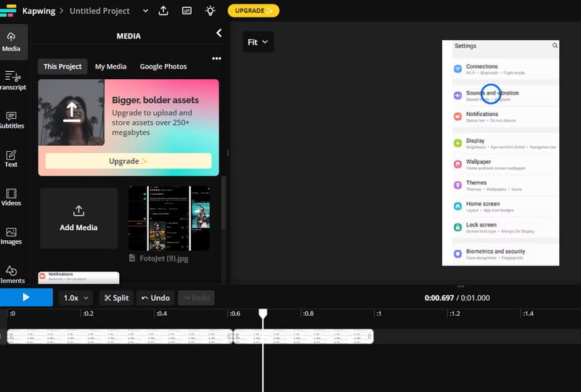
Task: Open the 1.0x playback speed dropdown
Action: pos(76,298)
